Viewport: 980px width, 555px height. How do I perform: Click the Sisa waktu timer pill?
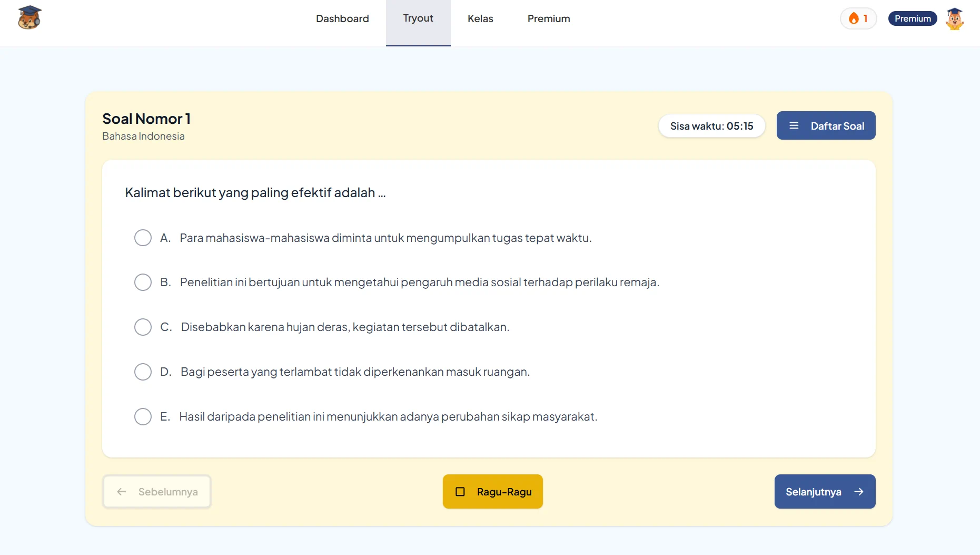coord(711,126)
